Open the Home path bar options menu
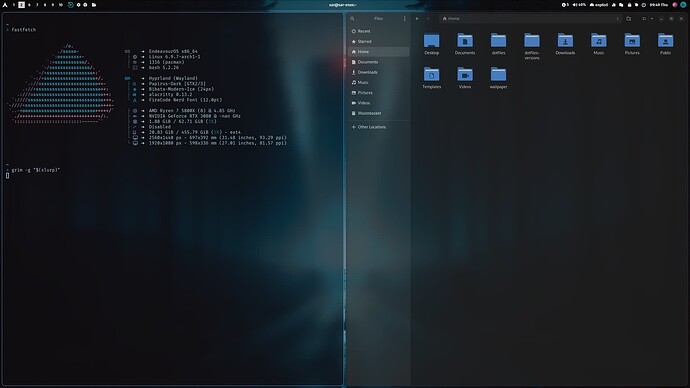The image size is (690, 388). (617, 18)
